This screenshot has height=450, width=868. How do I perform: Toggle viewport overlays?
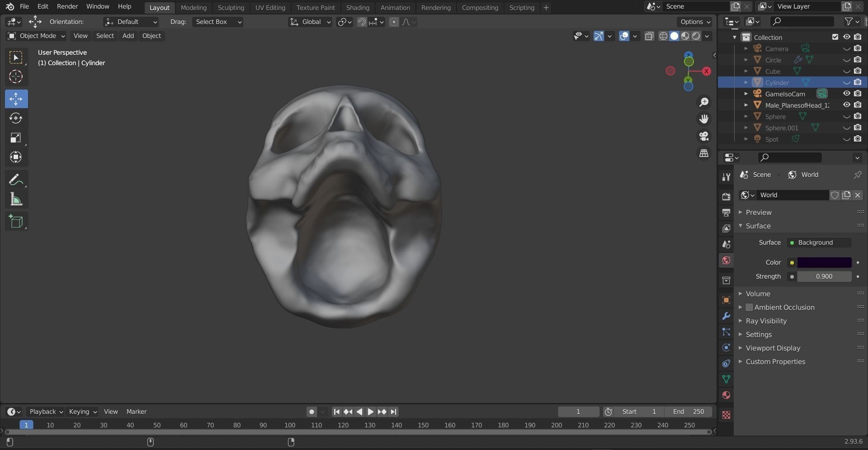coord(624,36)
